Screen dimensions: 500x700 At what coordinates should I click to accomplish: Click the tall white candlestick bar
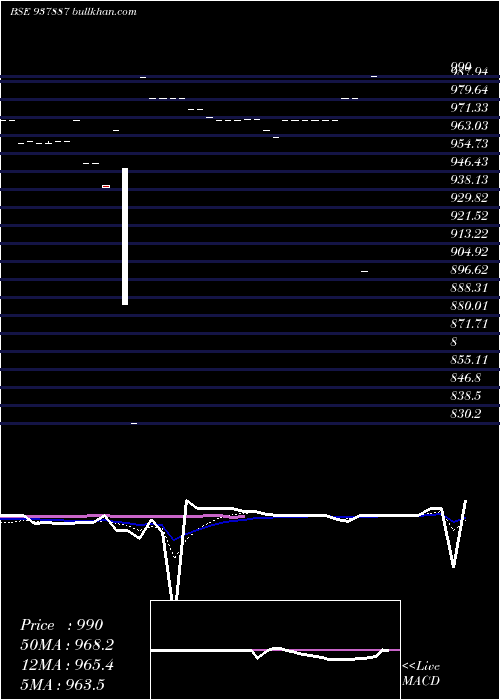pos(125,237)
